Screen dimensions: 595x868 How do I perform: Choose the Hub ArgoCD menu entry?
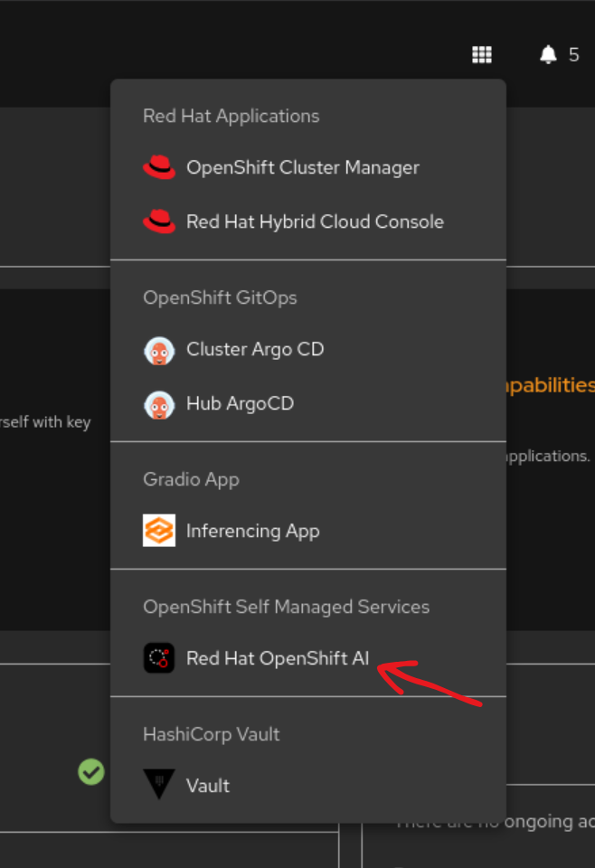240,403
